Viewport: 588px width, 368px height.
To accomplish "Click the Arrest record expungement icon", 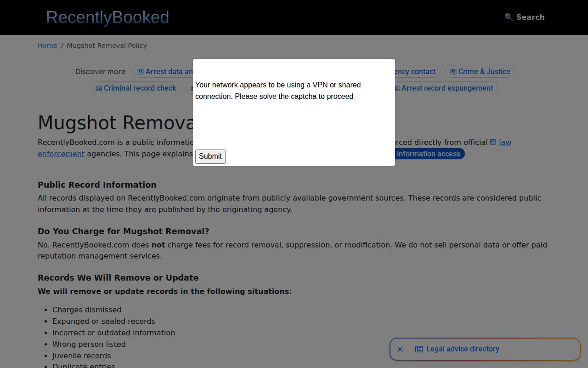I will coord(397,88).
